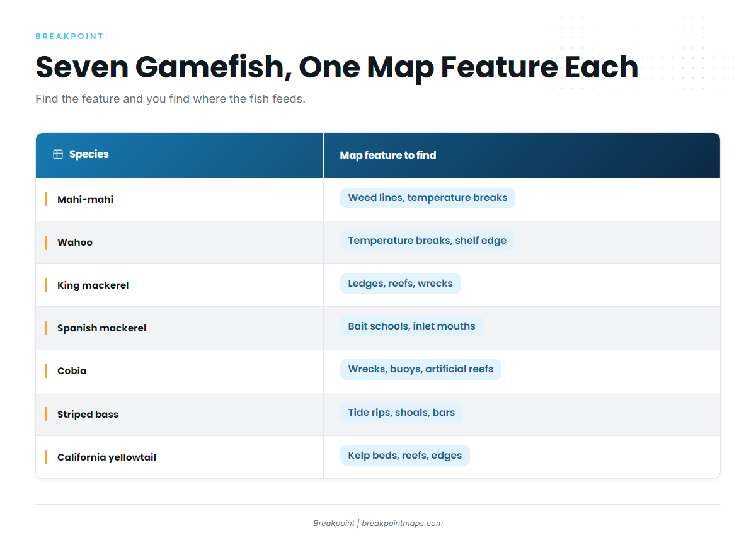Select the King mackerel species cell

(x=180, y=285)
